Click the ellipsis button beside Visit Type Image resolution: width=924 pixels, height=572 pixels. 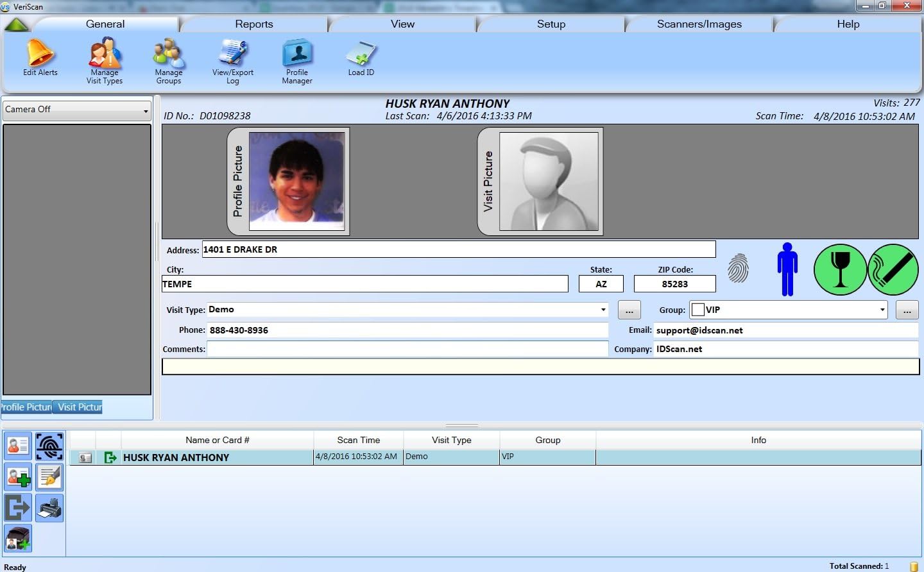(629, 310)
